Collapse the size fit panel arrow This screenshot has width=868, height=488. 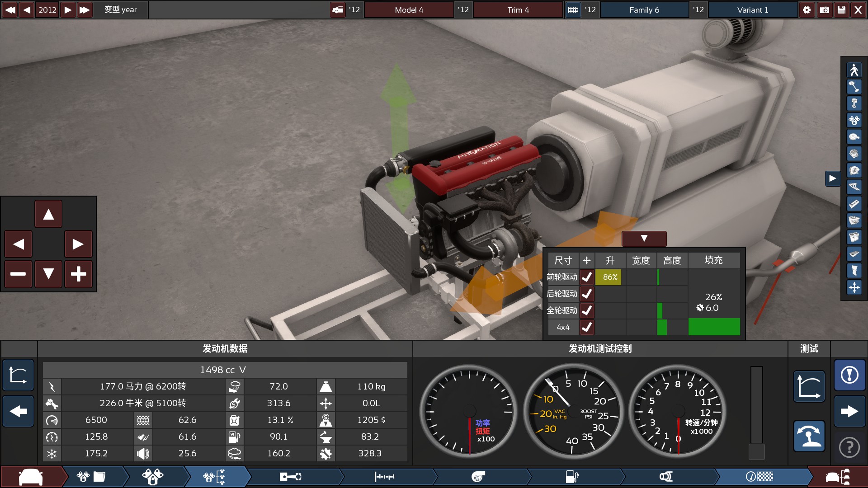tap(644, 239)
